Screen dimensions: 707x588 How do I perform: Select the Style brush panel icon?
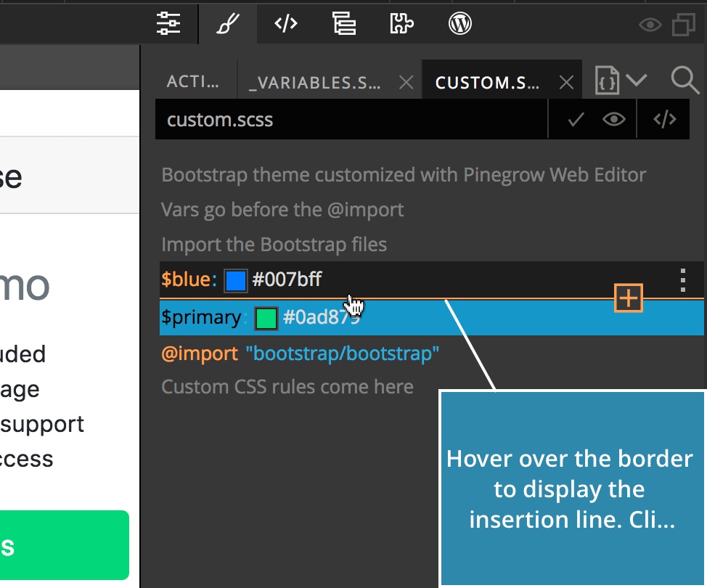(x=228, y=23)
